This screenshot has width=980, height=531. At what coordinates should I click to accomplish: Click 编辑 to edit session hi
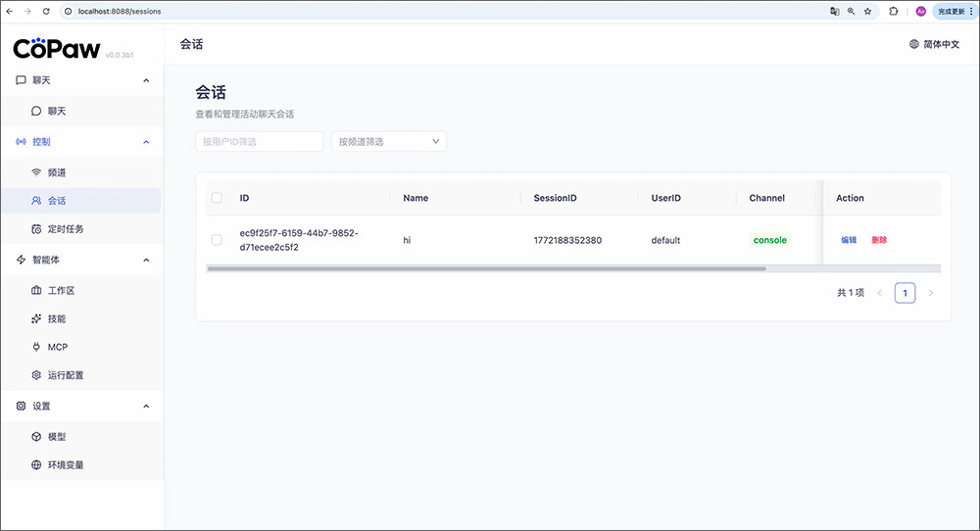pos(849,240)
